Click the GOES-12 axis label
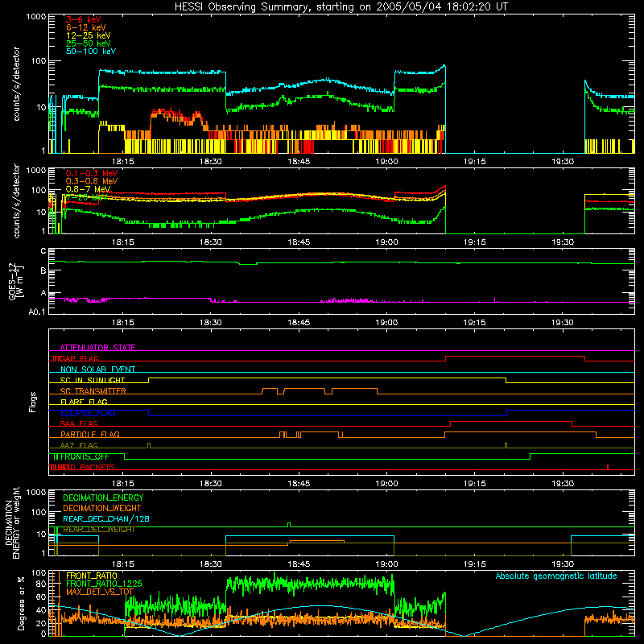 pyautogui.click(x=16, y=281)
